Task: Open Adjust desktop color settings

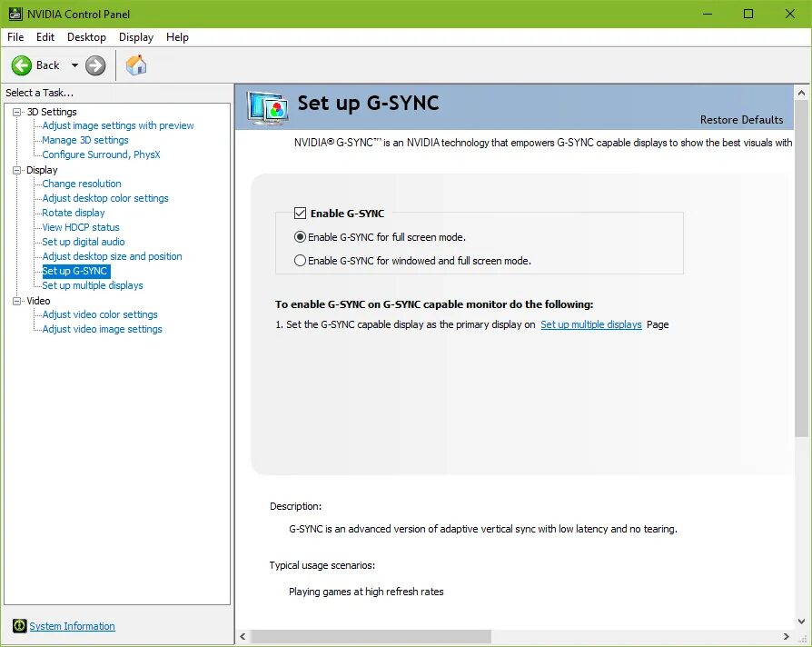Action: click(105, 198)
